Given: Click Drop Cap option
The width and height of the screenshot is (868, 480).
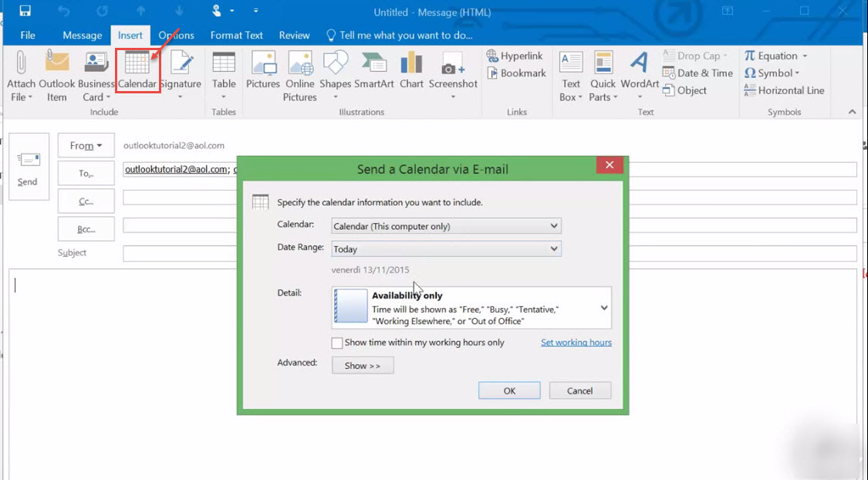Looking at the screenshot, I should (695, 56).
